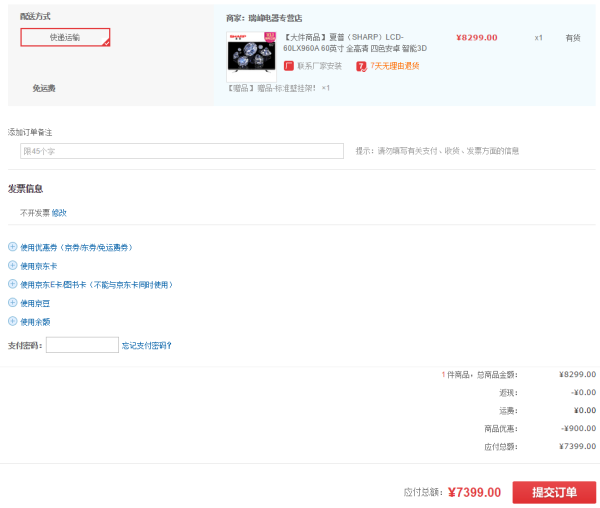The image size is (600, 508).
Task: Expand 使用余额 via plus icon
Action: tap(13, 321)
